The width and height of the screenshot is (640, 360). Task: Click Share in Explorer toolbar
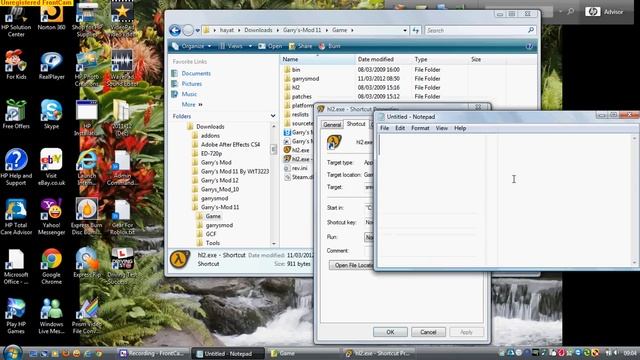(300, 46)
